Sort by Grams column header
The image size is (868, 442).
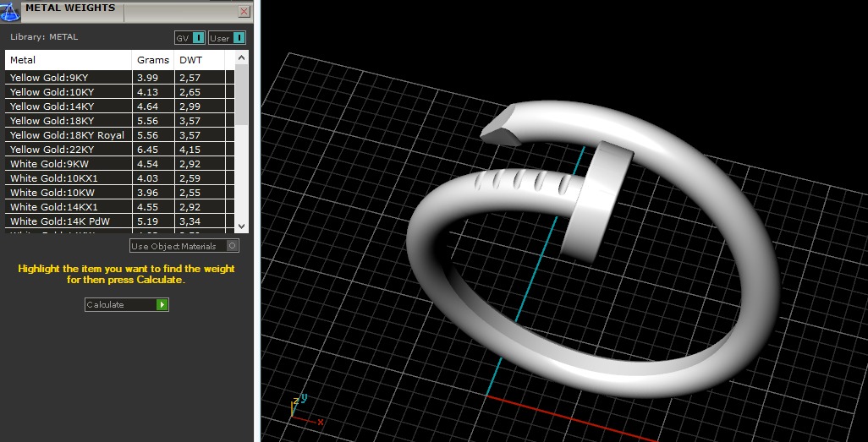click(153, 60)
